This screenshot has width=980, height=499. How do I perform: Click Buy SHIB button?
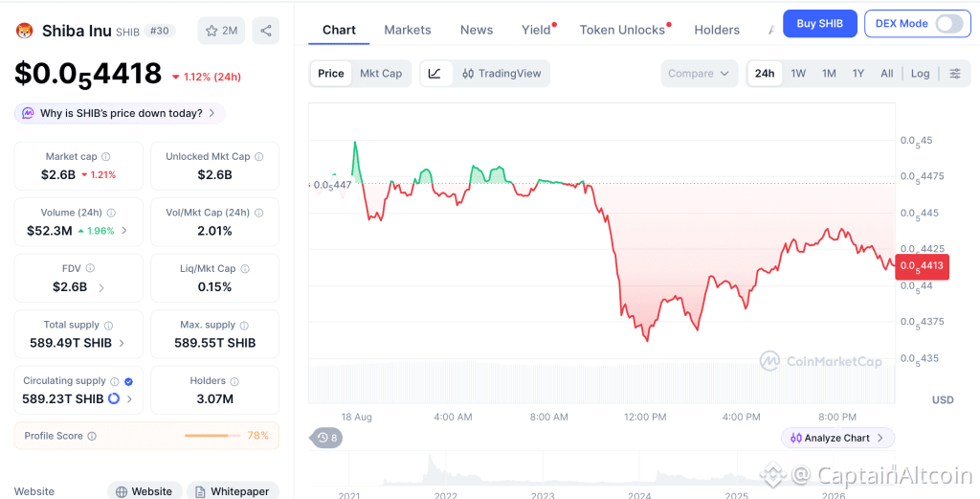[x=819, y=24]
